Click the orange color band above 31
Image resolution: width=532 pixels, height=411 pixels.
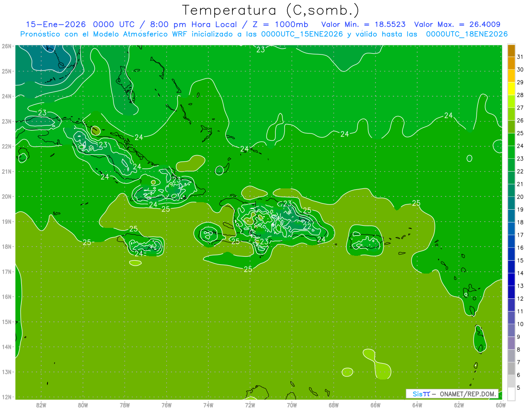coord(511,51)
